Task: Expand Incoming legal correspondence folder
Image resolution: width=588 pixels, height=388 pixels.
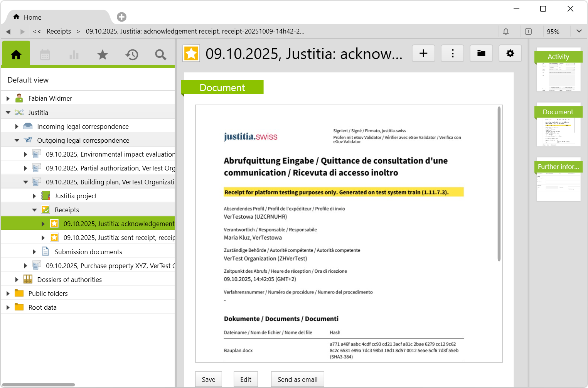Action: click(x=17, y=127)
